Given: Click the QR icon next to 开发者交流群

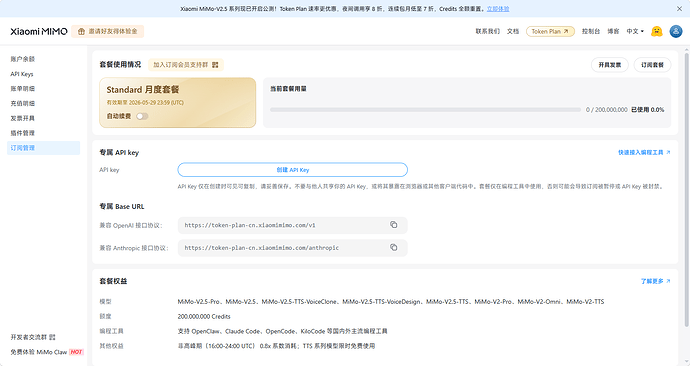Looking at the screenshot, I should tap(52, 337).
